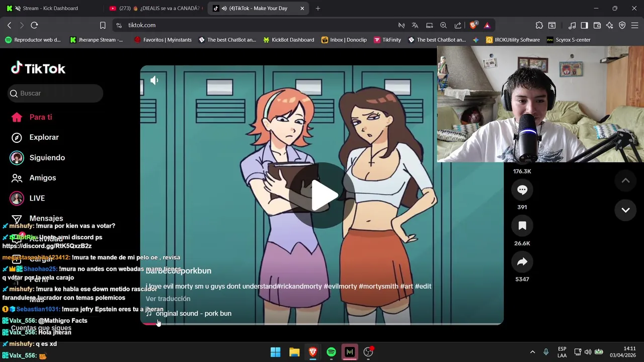
Task: Open the #rickandmorty hashtag
Action: 299,286
